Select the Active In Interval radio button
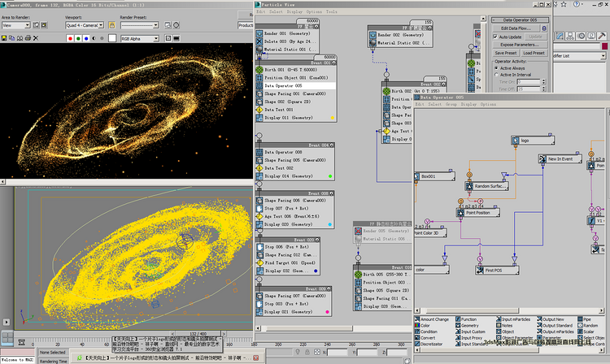 (x=496, y=75)
